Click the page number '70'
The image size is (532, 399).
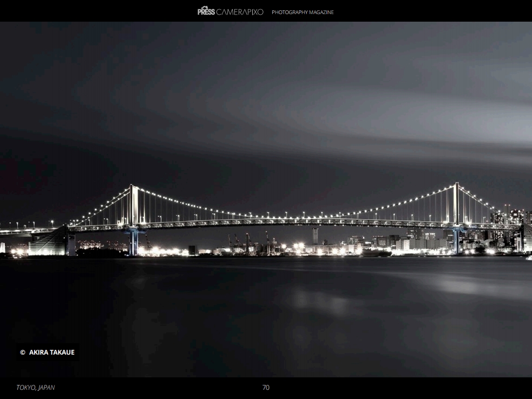pos(266,388)
